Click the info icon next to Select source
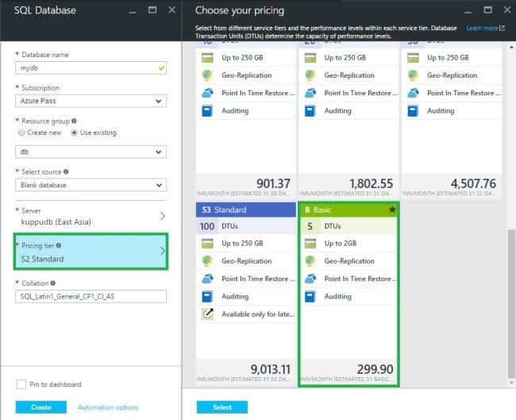Image resolution: width=516 pixels, height=420 pixels. tap(66, 171)
